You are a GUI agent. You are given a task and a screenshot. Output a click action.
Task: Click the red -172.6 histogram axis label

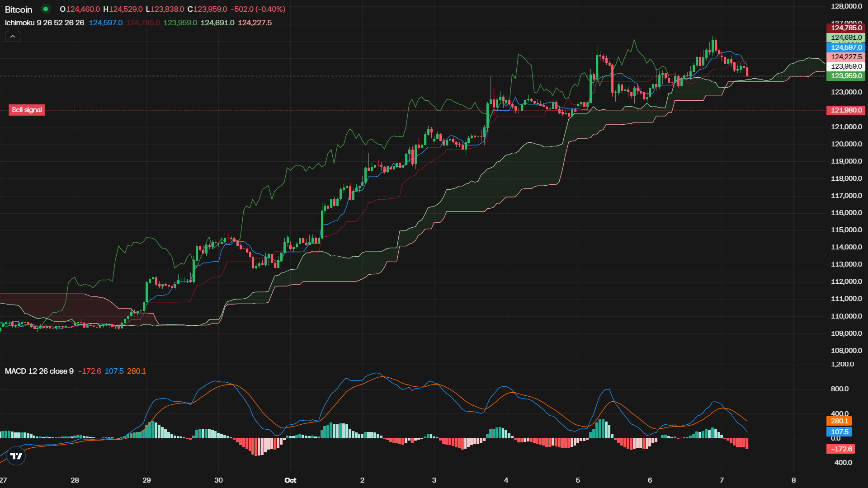tap(840, 449)
